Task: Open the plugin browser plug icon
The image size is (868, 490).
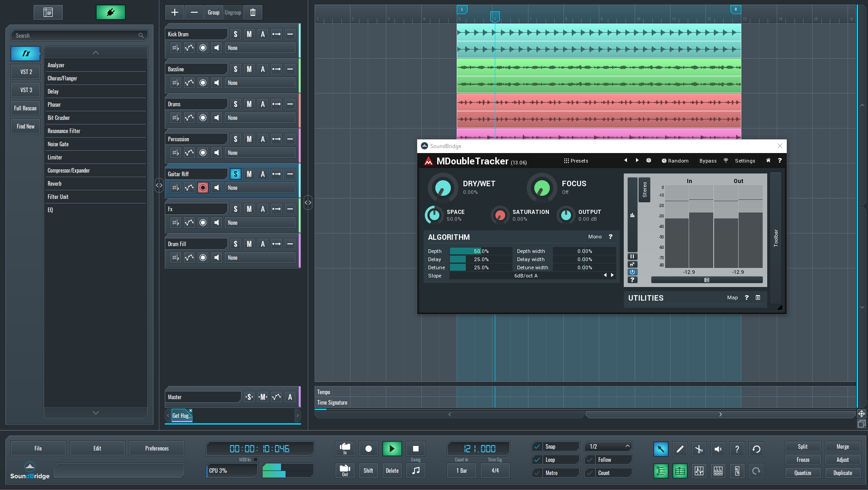Action: 111,12
